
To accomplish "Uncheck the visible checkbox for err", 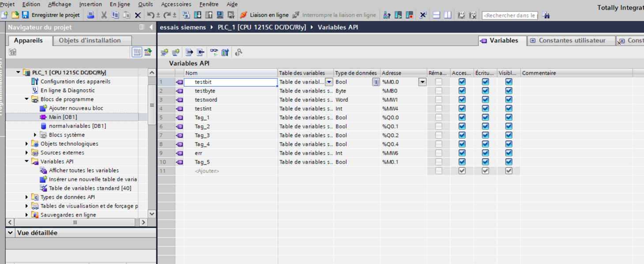I will coord(508,153).
